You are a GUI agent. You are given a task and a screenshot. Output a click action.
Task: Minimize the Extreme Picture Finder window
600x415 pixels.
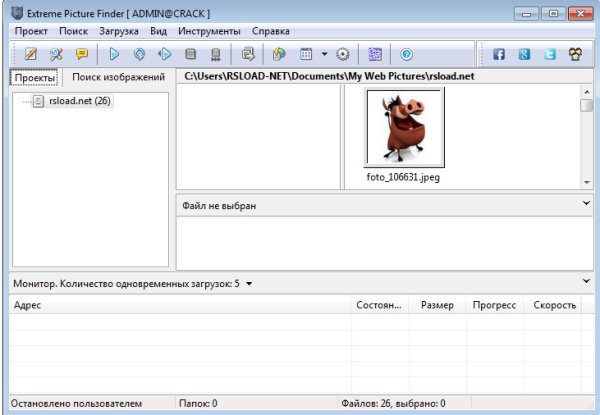click(527, 14)
